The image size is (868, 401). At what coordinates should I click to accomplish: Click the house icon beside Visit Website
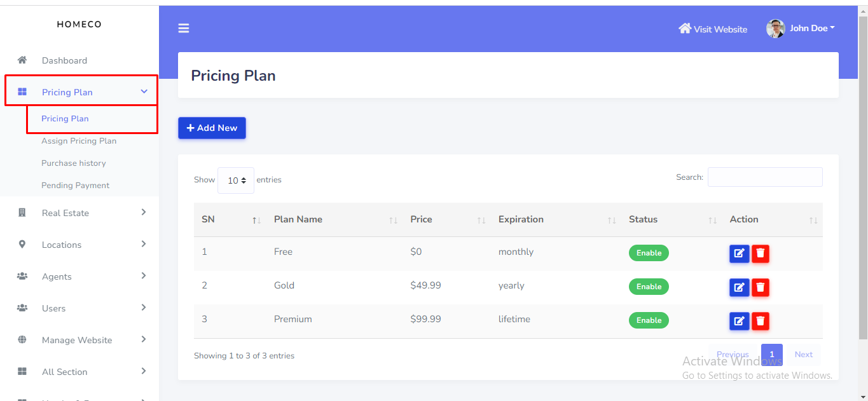pyautogui.click(x=684, y=29)
